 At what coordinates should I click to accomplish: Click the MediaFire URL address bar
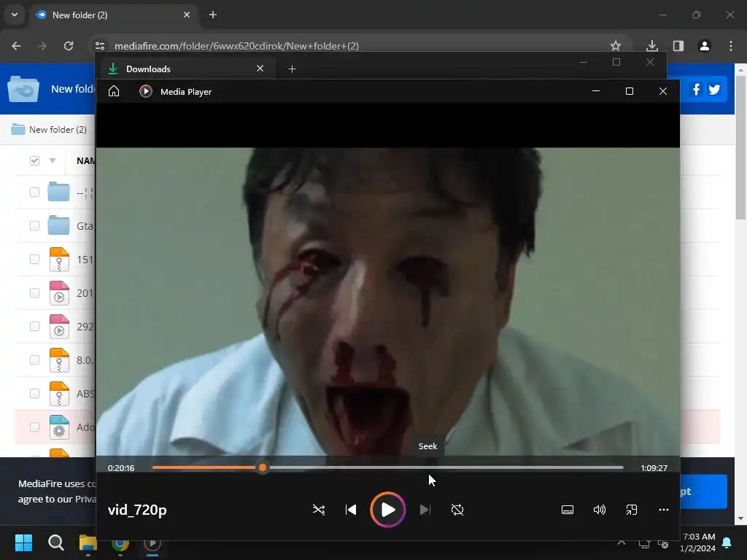pos(237,46)
